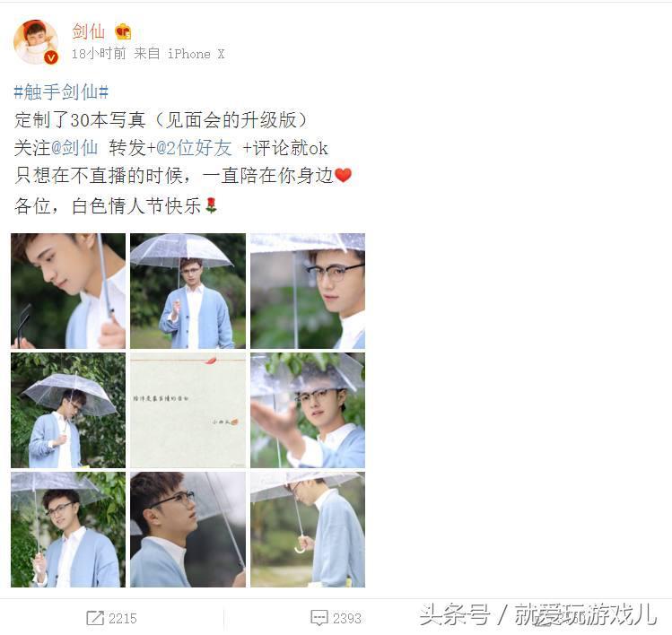The width and height of the screenshot is (672, 635).
Task: Open the #触手剑仙# hashtag topic
Action: [x=61, y=91]
